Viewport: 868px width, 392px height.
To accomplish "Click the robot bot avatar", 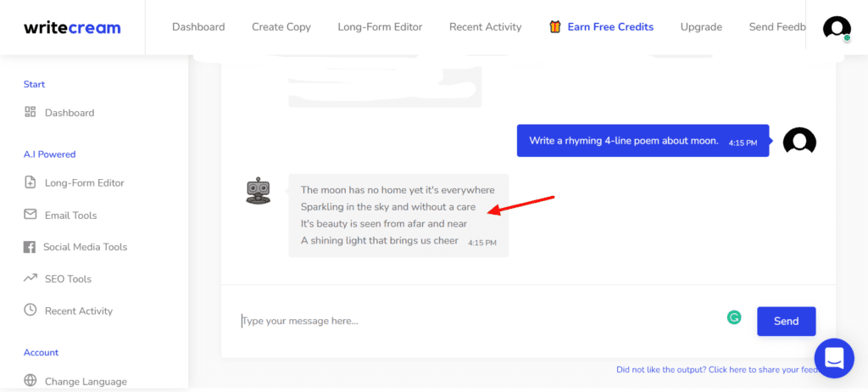I will pos(259,191).
